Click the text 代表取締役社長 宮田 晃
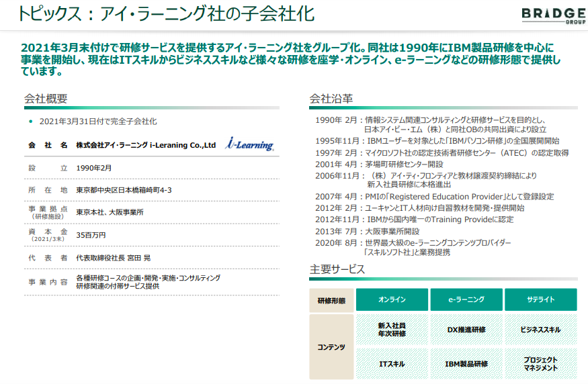This screenshot has width=588, height=384. pyautogui.click(x=114, y=258)
